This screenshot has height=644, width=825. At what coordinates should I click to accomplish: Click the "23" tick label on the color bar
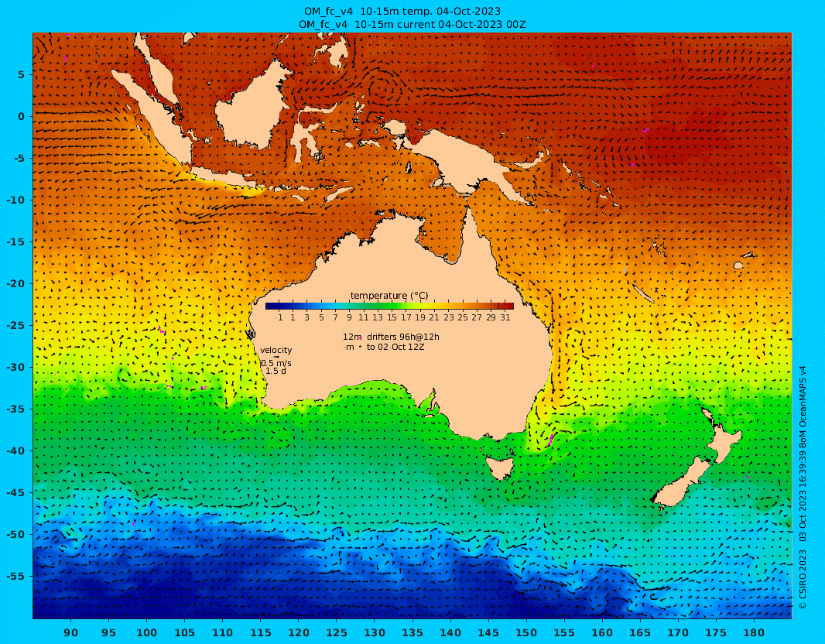448,317
